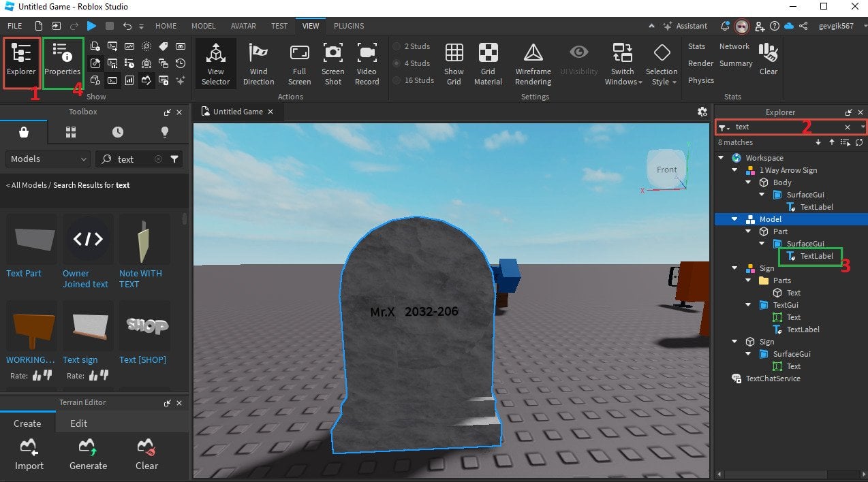
Task: Toggle Show Grid
Action: (454, 64)
